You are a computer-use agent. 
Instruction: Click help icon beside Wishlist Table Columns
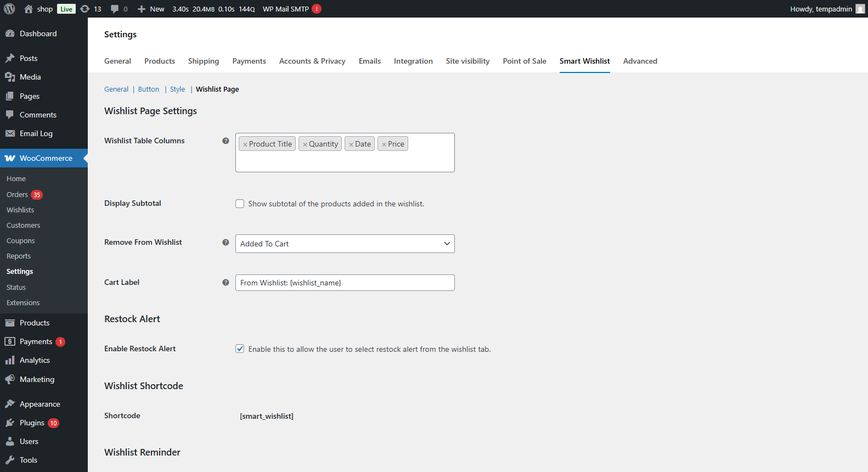(x=226, y=141)
